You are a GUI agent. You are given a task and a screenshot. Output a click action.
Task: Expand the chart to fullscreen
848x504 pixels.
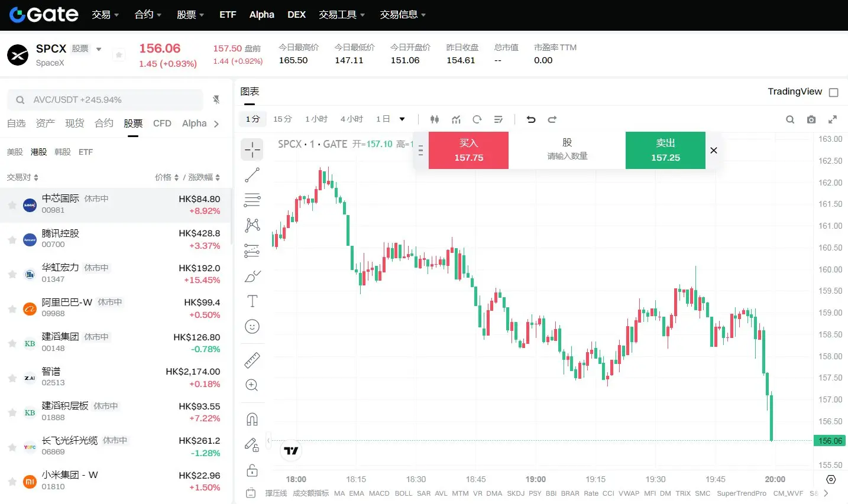(833, 119)
